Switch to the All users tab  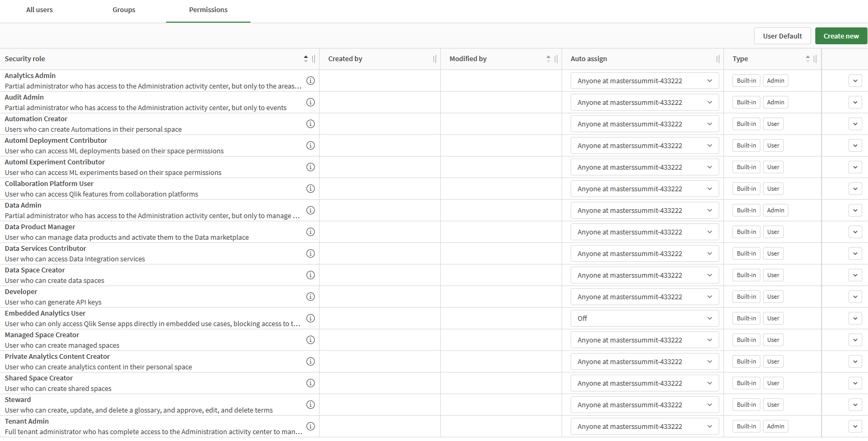click(40, 10)
